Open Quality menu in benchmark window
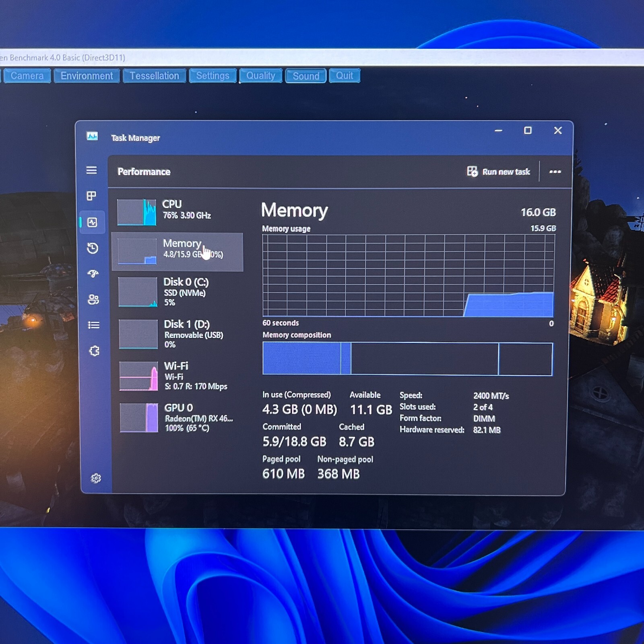 click(x=260, y=76)
